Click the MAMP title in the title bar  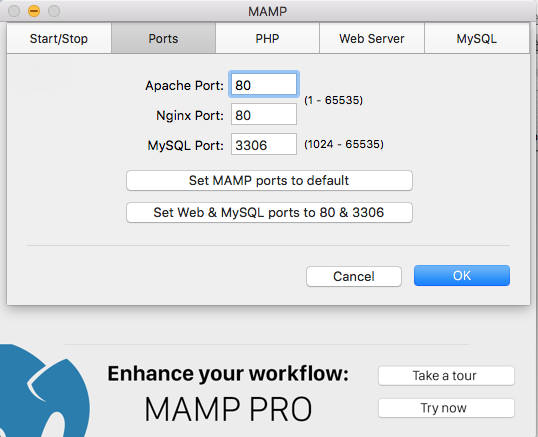(x=268, y=11)
